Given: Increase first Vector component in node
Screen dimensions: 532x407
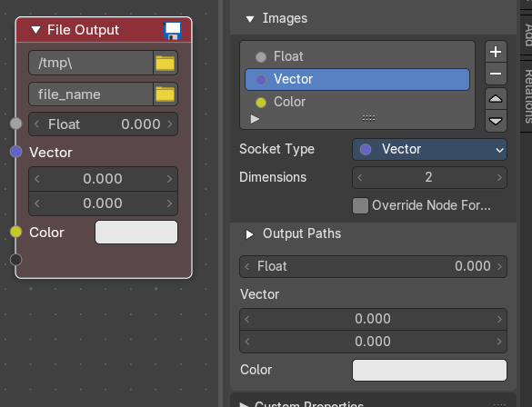Looking at the screenshot, I should click(170, 179).
